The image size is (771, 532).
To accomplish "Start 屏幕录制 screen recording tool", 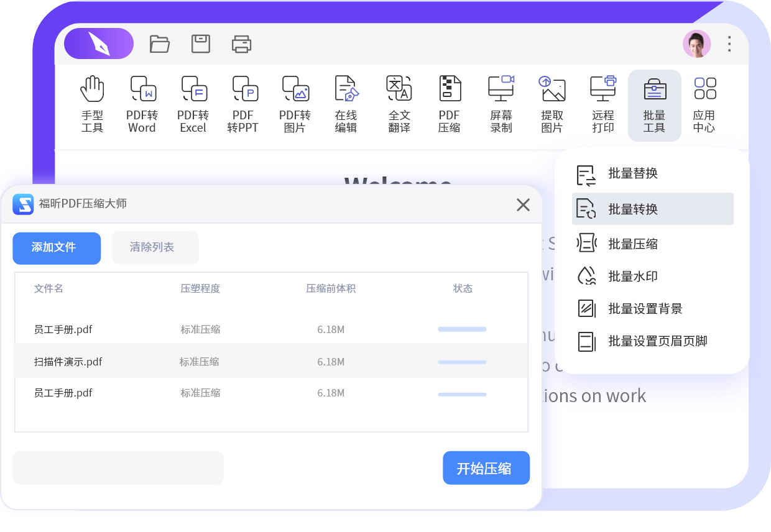I will [x=501, y=104].
